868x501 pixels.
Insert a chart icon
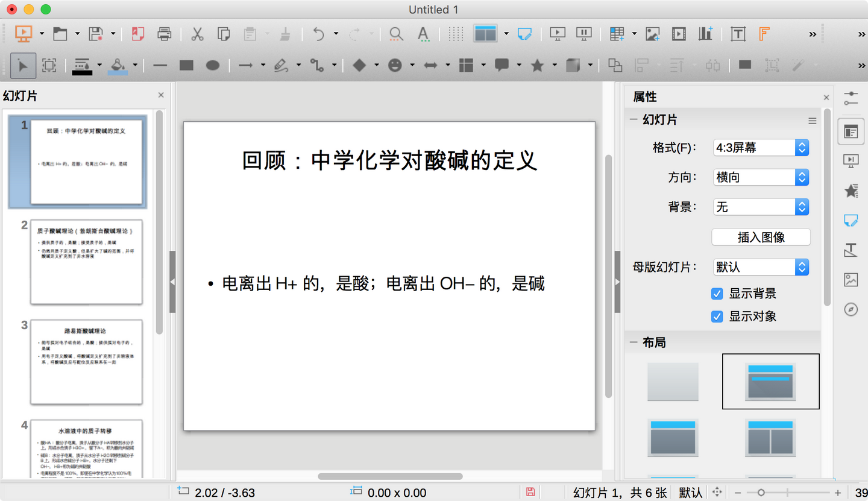tap(705, 34)
